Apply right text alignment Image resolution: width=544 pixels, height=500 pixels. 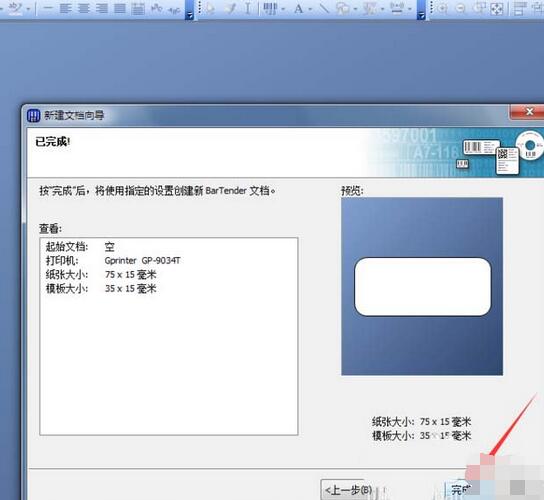pyautogui.click(x=102, y=8)
